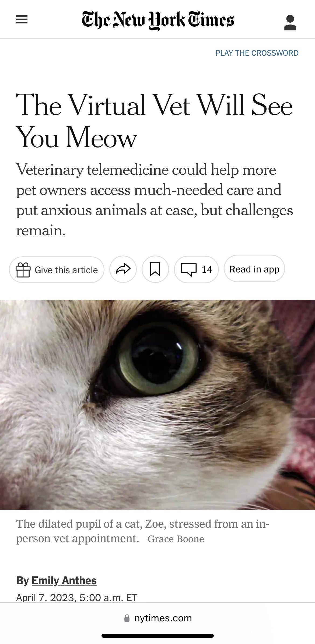Tap the lock icon beside nytimes.com
315x644 pixels.
point(127,618)
